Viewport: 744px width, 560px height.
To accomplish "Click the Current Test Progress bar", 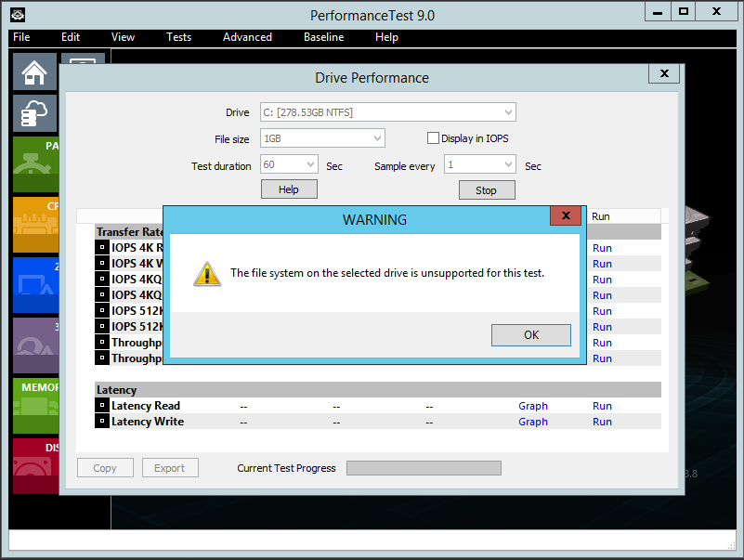I will [x=424, y=468].
